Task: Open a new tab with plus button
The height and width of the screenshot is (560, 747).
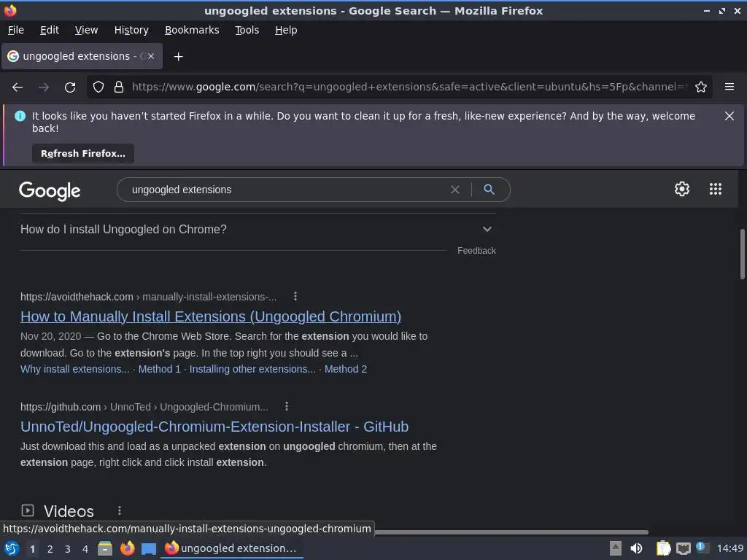Action: pos(178,57)
